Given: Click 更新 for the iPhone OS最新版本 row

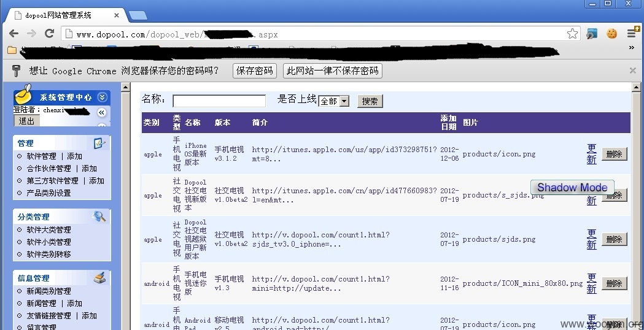Looking at the screenshot, I should 591,154.
